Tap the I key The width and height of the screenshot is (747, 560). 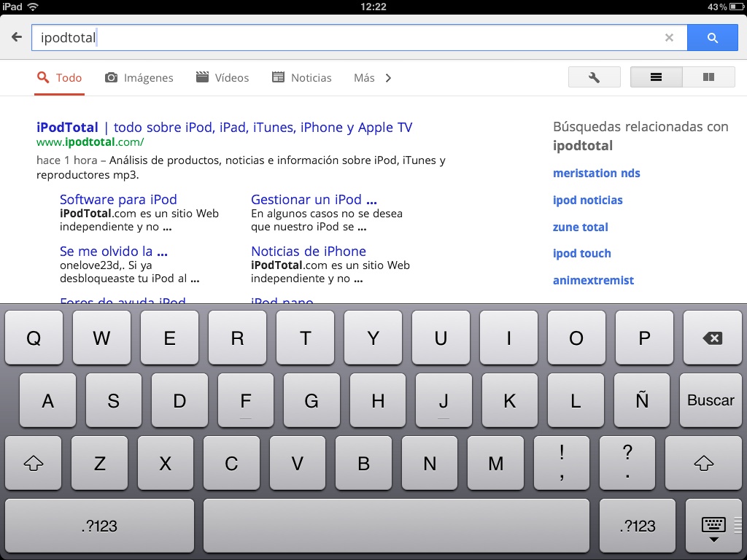tap(508, 338)
